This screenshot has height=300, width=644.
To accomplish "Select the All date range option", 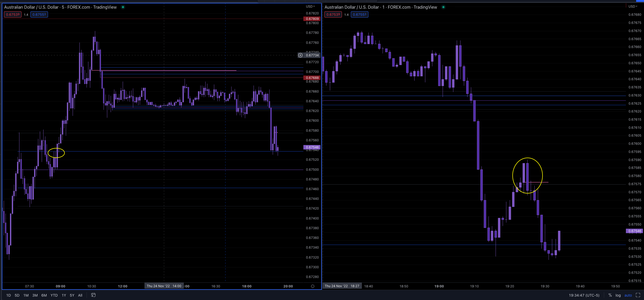I will pyautogui.click(x=80, y=295).
